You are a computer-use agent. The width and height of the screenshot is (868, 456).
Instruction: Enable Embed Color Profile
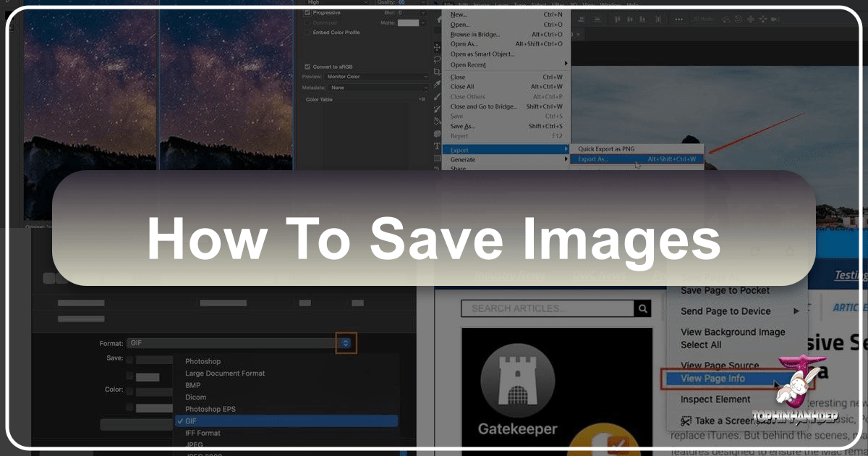[x=307, y=32]
